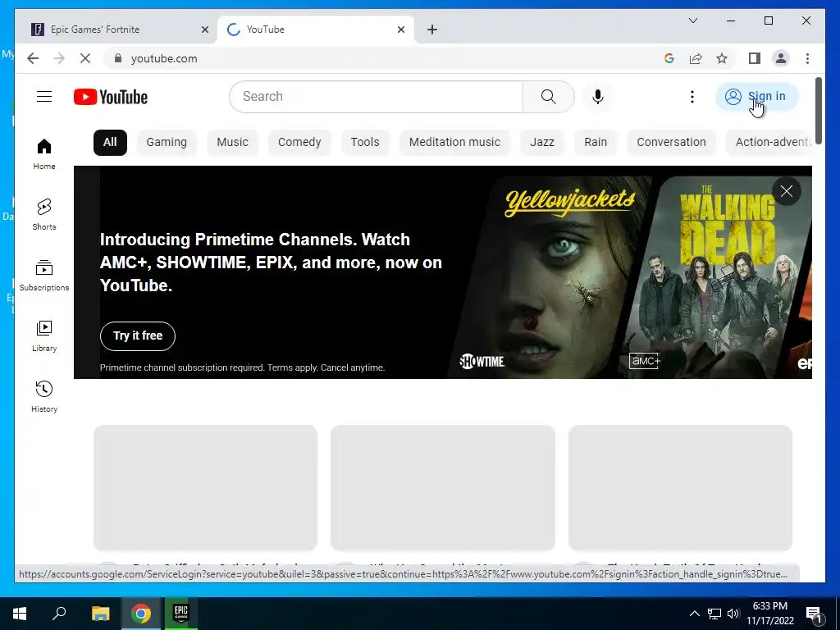Click the YouTube logo
This screenshot has width=840, height=630.
point(111,97)
